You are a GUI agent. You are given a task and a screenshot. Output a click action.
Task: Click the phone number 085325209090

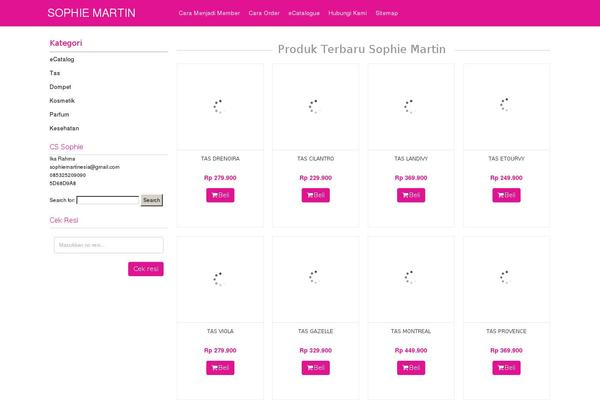click(x=68, y=175)
